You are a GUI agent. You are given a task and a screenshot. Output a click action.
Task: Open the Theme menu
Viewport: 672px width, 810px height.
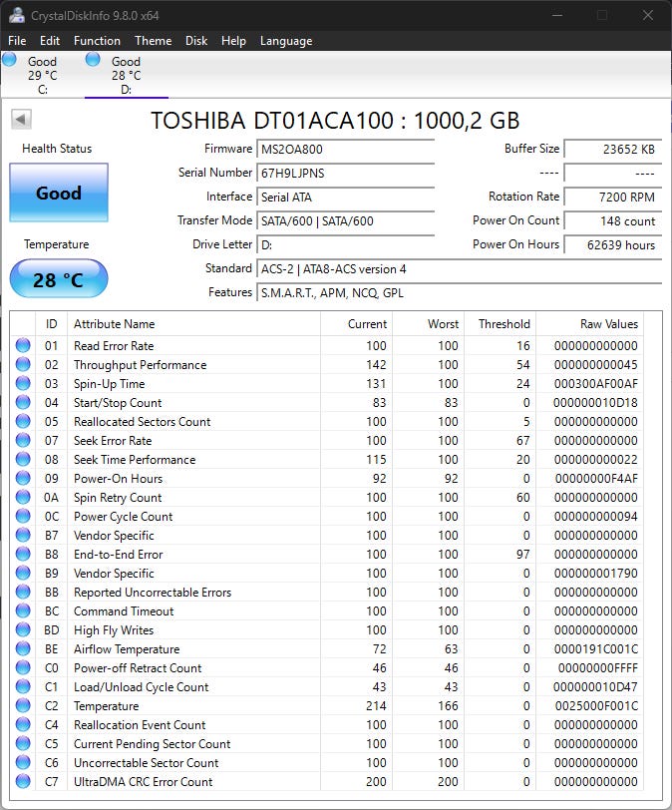(153, 41)
